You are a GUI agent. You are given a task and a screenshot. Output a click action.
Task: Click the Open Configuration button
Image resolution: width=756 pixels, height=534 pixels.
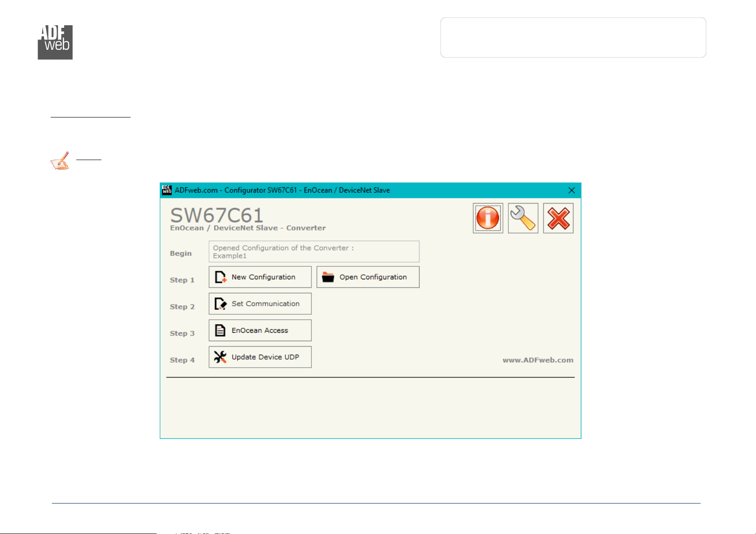[x=368, y=277]
